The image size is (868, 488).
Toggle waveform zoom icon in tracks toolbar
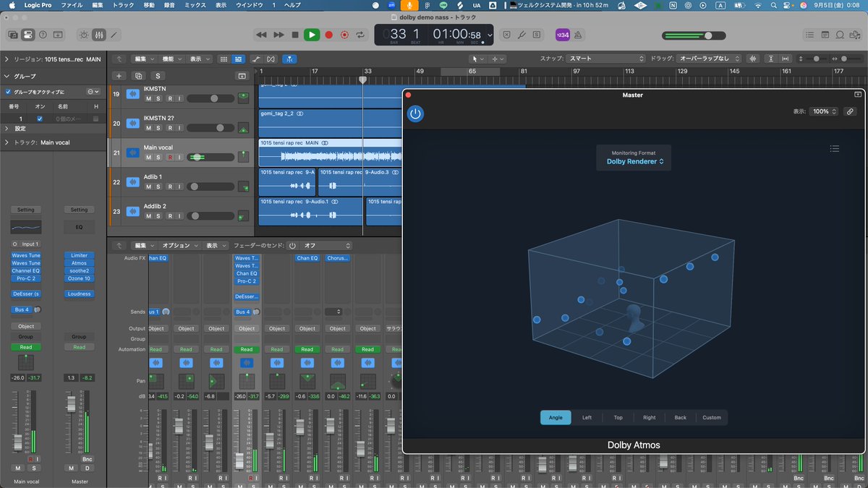click(754, 59)
